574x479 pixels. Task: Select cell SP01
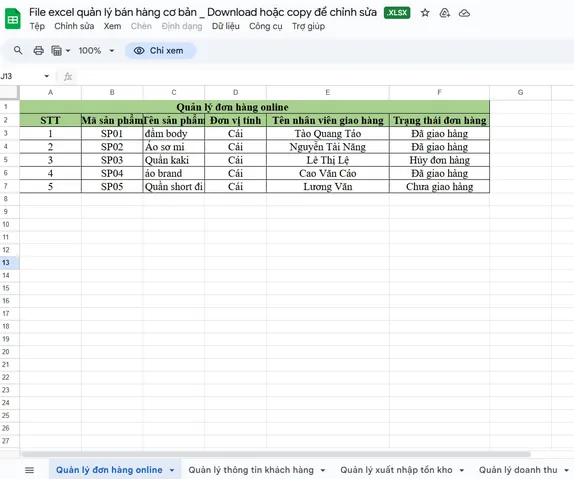click(x=112, y=134)
